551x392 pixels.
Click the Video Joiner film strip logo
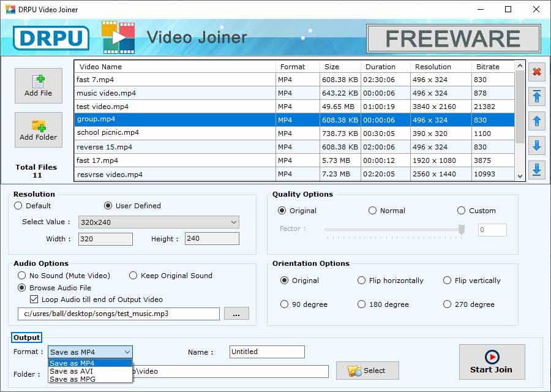point(118,37)
